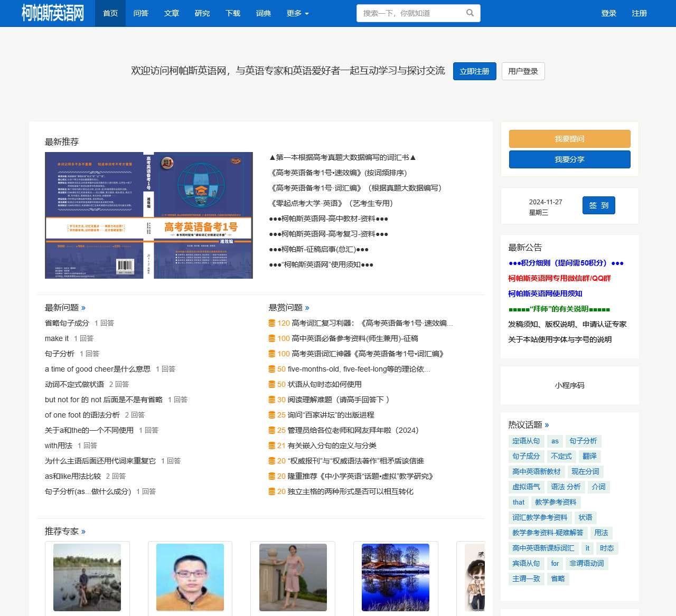This screenshot has height=616, width=676.
Task: Click bounty icon beside 独立主格 question
Action: [271, 491]
